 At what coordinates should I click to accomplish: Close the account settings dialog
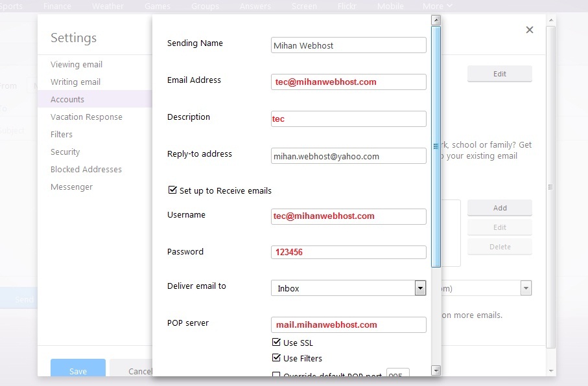point(530,29)
